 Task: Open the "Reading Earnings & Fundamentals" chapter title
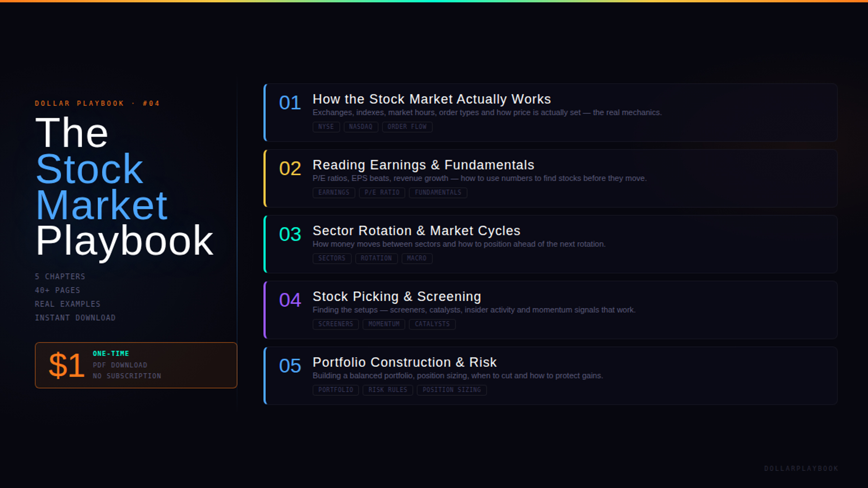423,165
